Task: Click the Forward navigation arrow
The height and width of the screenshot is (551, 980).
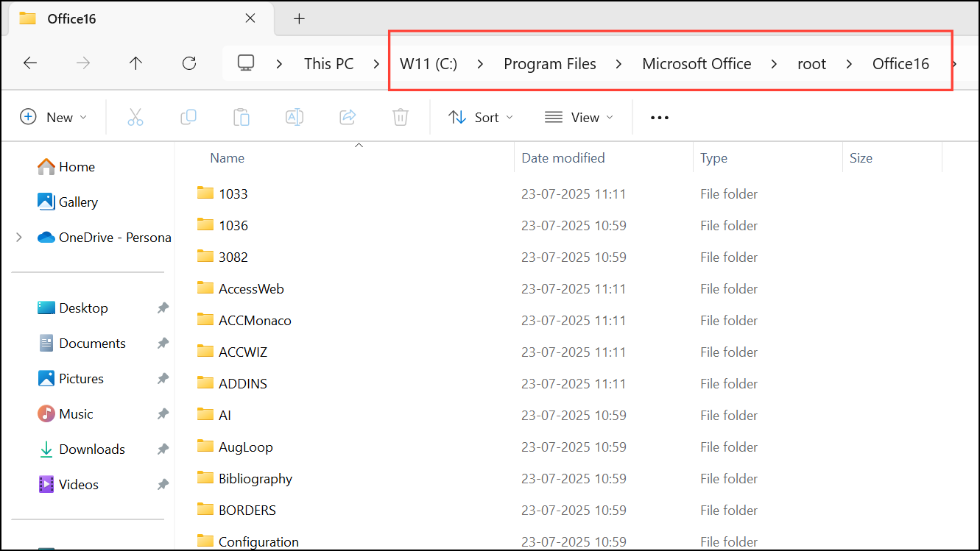Action: click(x=83, y=63)
